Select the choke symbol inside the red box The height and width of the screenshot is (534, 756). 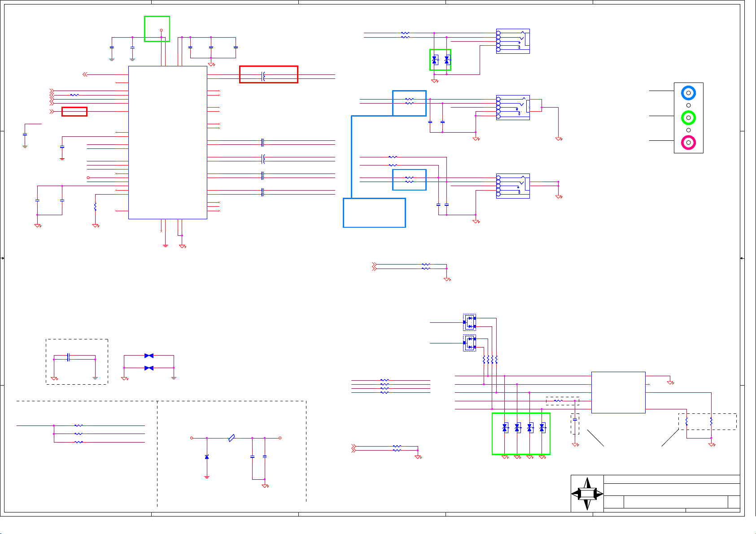coord(263,76)
